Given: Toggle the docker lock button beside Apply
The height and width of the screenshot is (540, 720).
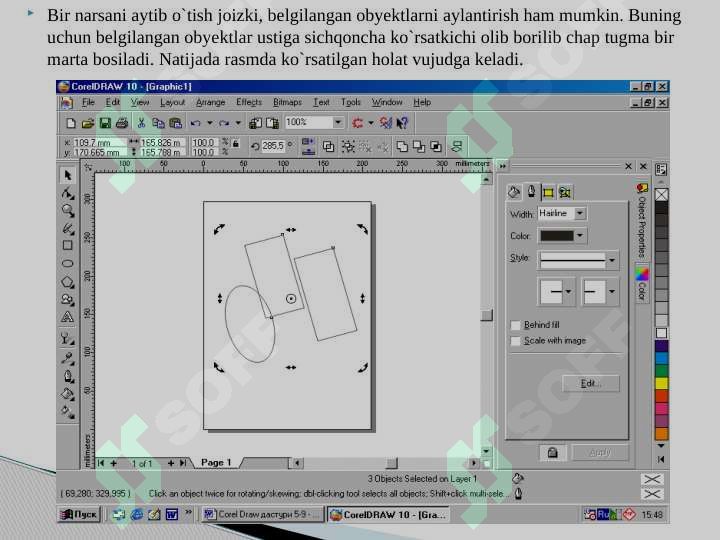Looking at the screenshot, I should [x=552, y=453].
